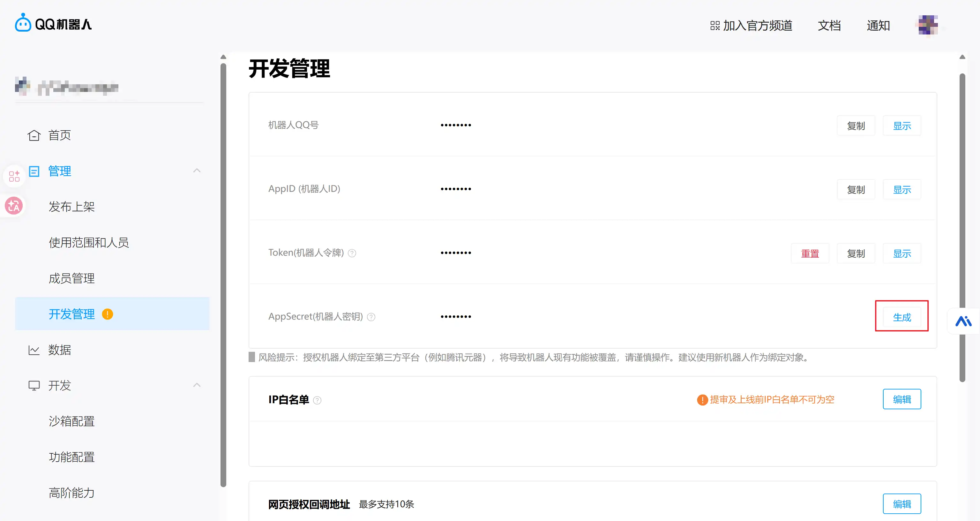This screenshot has height=521, width=980.
Task: Click the grid widget icon on left edge
Action: 14,176
